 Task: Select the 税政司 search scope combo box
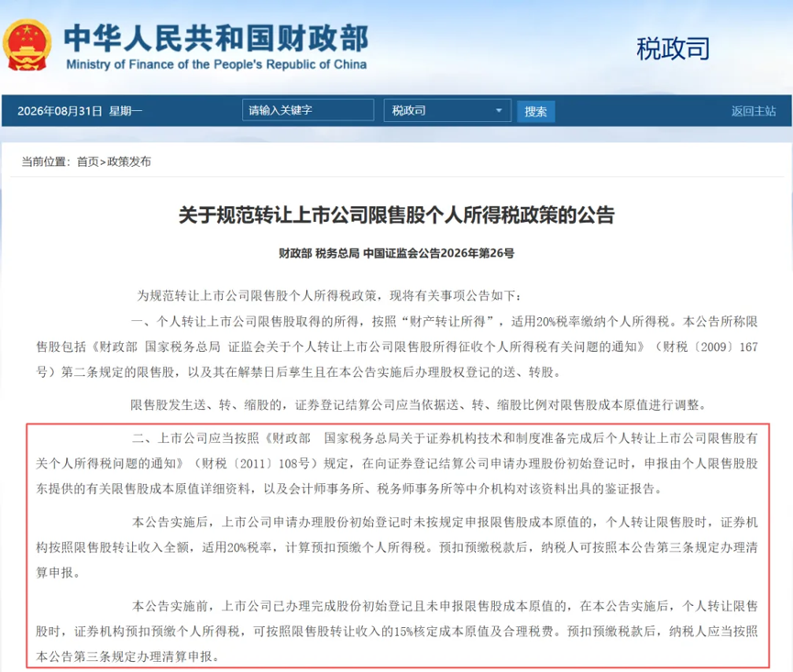point(447,110)
